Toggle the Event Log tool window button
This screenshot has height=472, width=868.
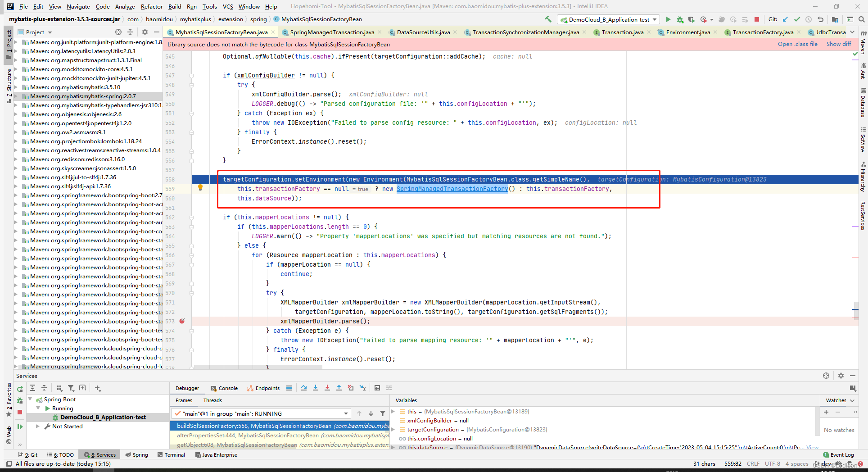(x=838, y=455)
